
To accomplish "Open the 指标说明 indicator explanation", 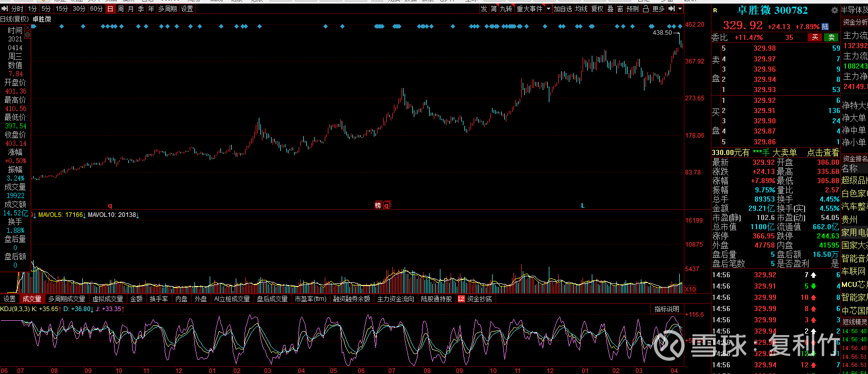I will (666, 309).
